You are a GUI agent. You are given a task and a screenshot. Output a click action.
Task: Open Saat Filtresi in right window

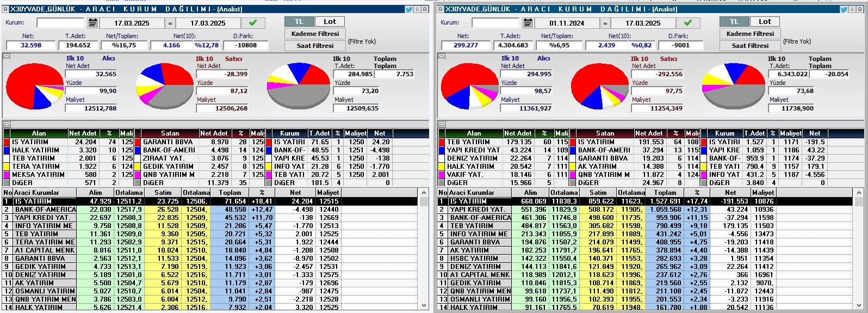click(750, 46)
